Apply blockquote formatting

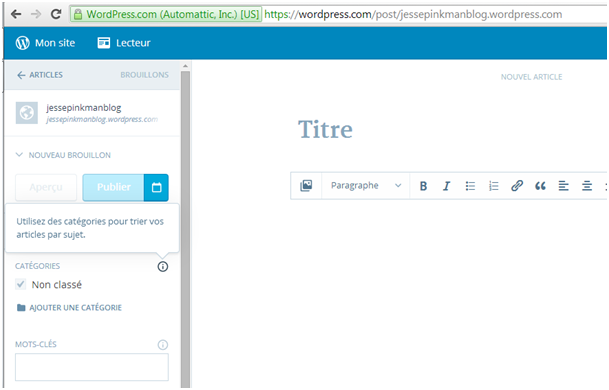(x=540, y=186)
